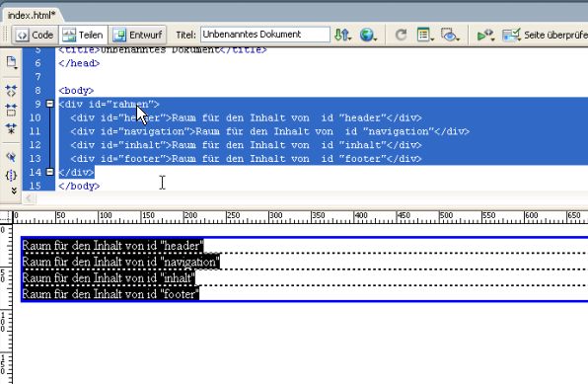Click expand all icon
The height and width of the screenshot is (384, 588).
[x=11, y=128]
